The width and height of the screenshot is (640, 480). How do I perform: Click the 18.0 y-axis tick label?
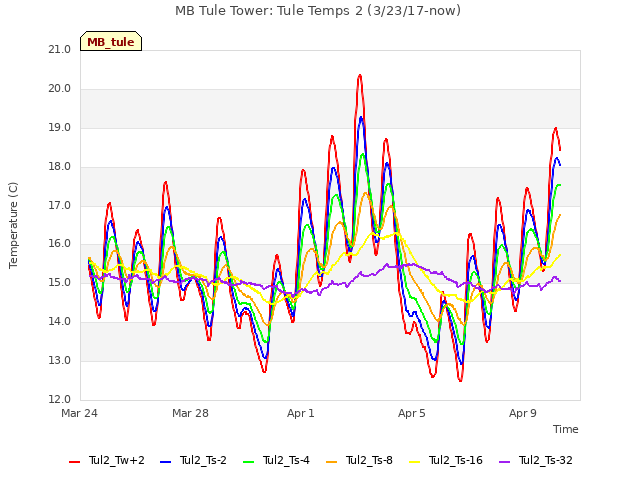pyautogui.click(x=60, y=167)
